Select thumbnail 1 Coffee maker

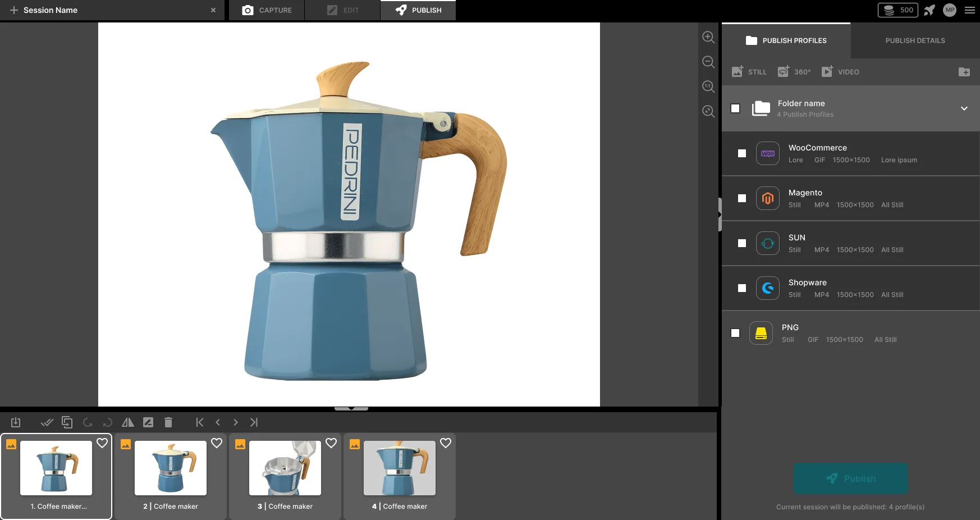[x=56, y=476]
